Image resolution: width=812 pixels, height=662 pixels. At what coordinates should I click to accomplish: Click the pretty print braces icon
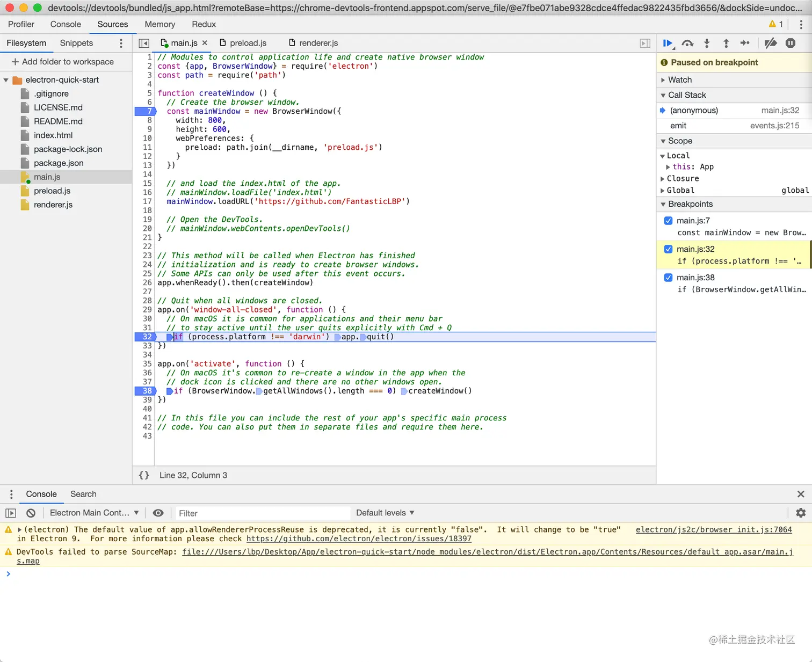point(144,475)
